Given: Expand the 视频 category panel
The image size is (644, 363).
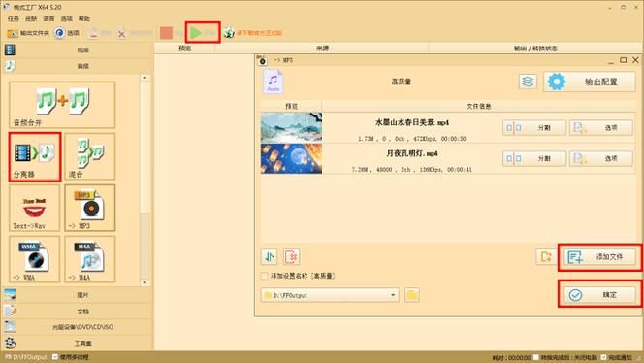Looking at the screenshot, I should point(78,49).
